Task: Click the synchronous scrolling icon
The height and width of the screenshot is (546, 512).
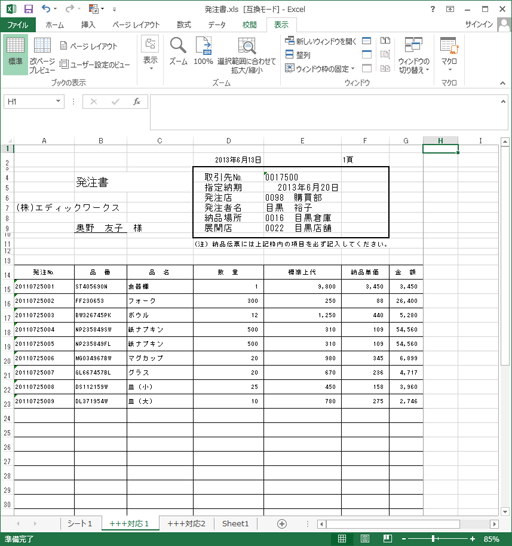Action: click(385, 54)
